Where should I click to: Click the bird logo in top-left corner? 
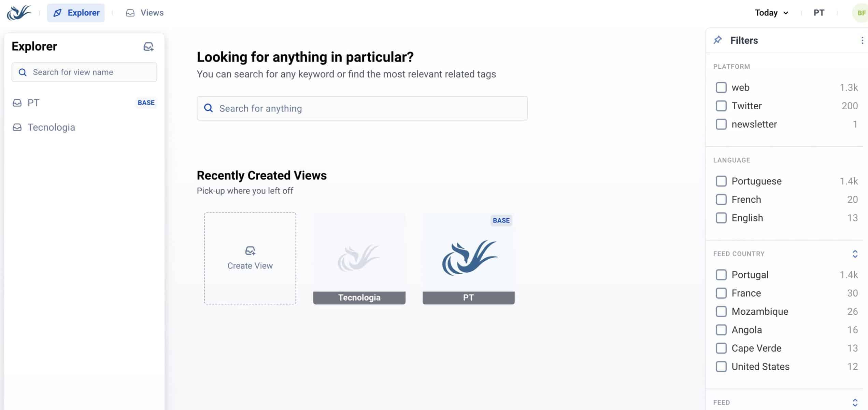(18, 13)
